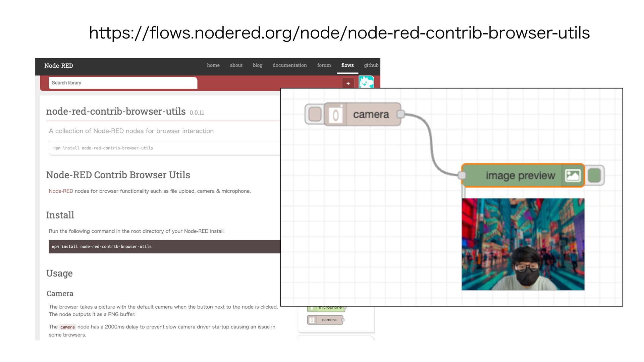The width and height of the screenshot is (644, 362).
Task: Open the github link
Action: point(371,65)
